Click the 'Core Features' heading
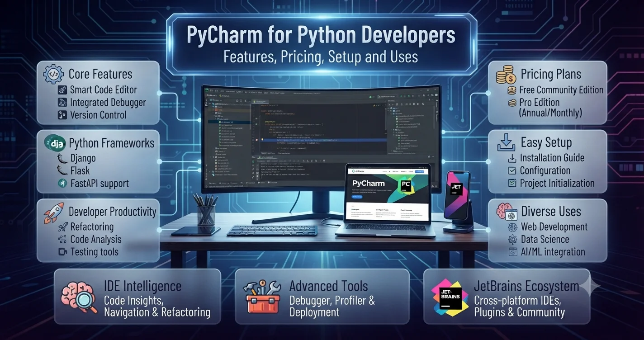The height and width of the screenshot is (340, 644). [100, 74]
